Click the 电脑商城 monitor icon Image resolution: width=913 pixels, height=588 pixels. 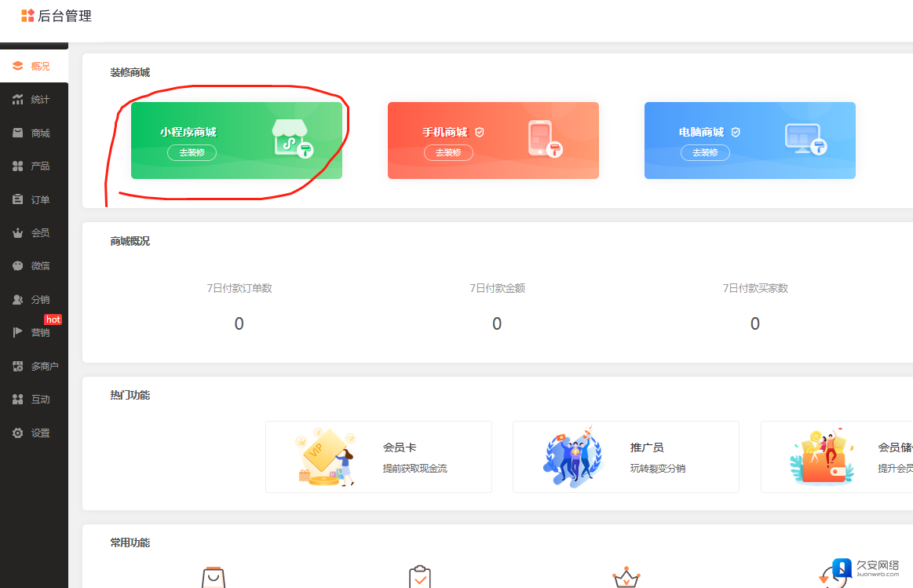click(x=805, y=138)
